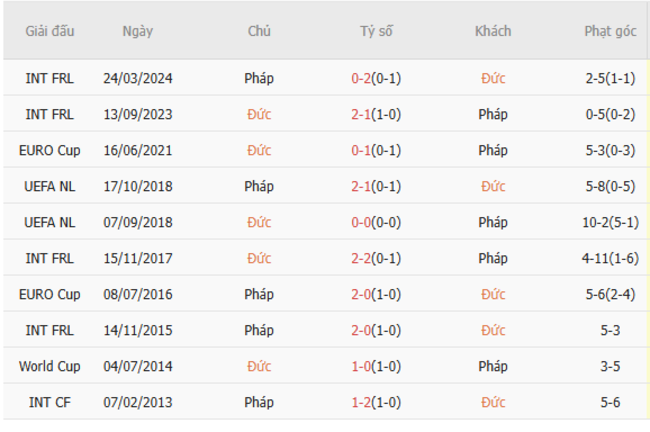This screenshot has height=432, width=650.
Task: Click the "Ngày" column header
Action: (x=138, y=31)
